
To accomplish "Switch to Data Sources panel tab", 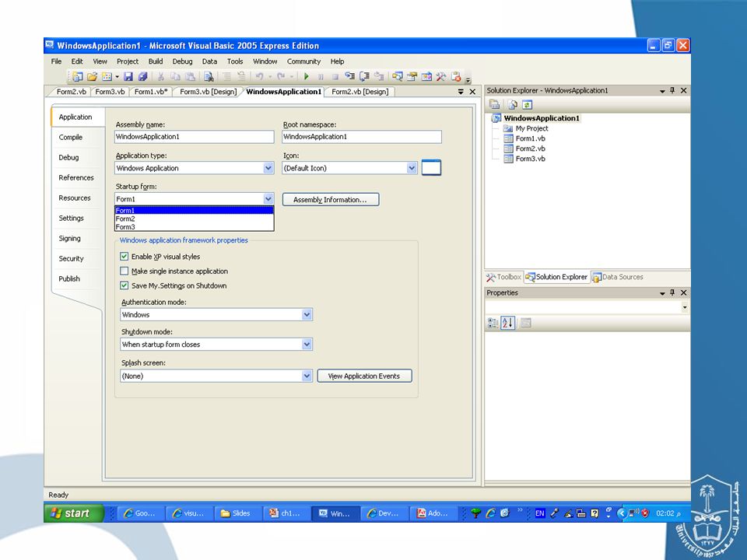I will coord(618,277).
